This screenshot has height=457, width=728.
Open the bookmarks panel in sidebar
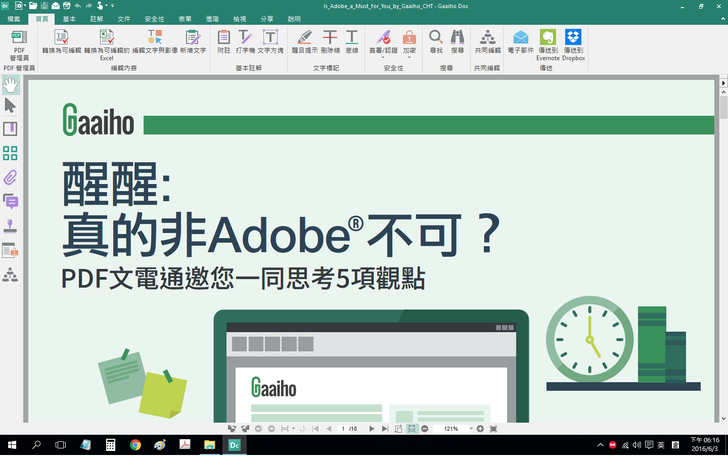coord(10,129)
